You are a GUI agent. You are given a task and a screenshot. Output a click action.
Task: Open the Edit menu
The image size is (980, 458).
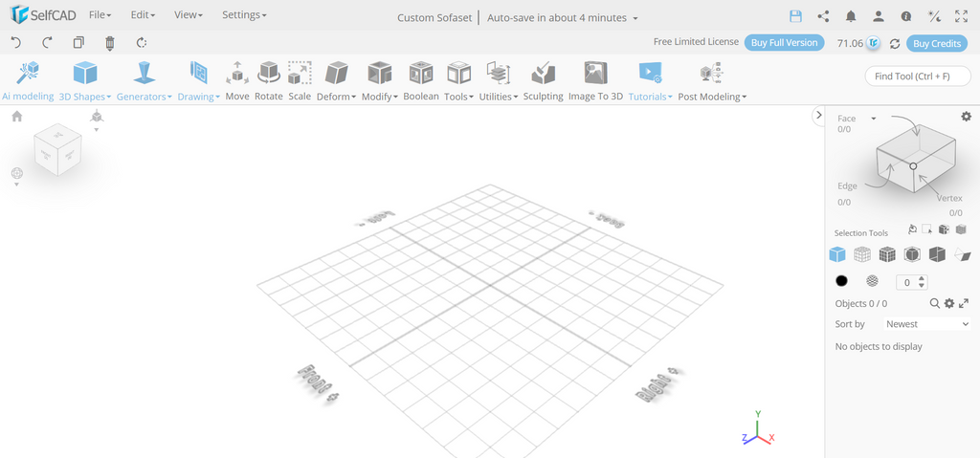(x=143, y=15)
